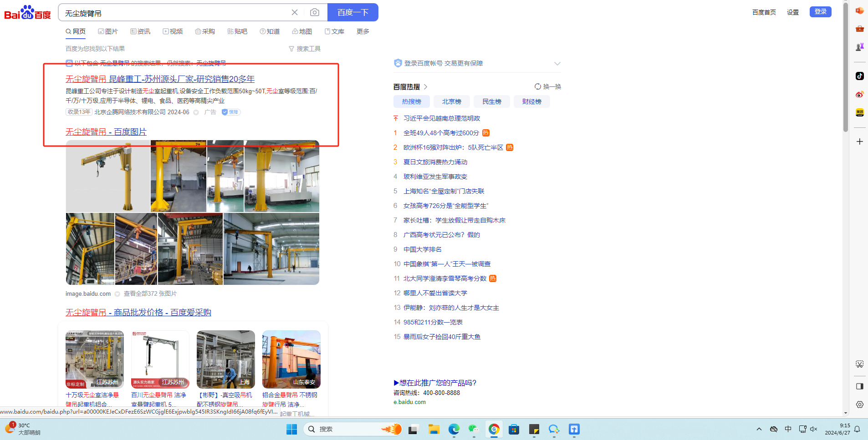The width and height of the screenshot is (868, 440).
Task: Mute or unmute the system volume icon
Action: pos(814,429)
